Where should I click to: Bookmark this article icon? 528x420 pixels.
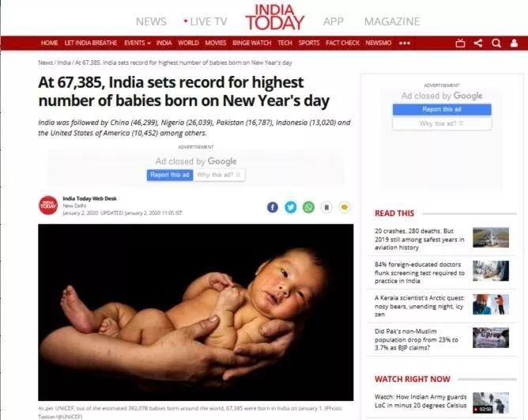(x=326, y=207)
